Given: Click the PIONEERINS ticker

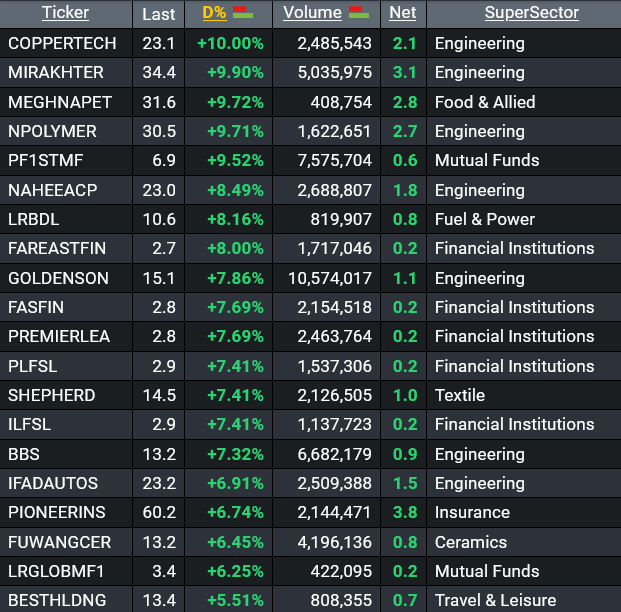Looking at the screenshot, I should click(56, 512).
